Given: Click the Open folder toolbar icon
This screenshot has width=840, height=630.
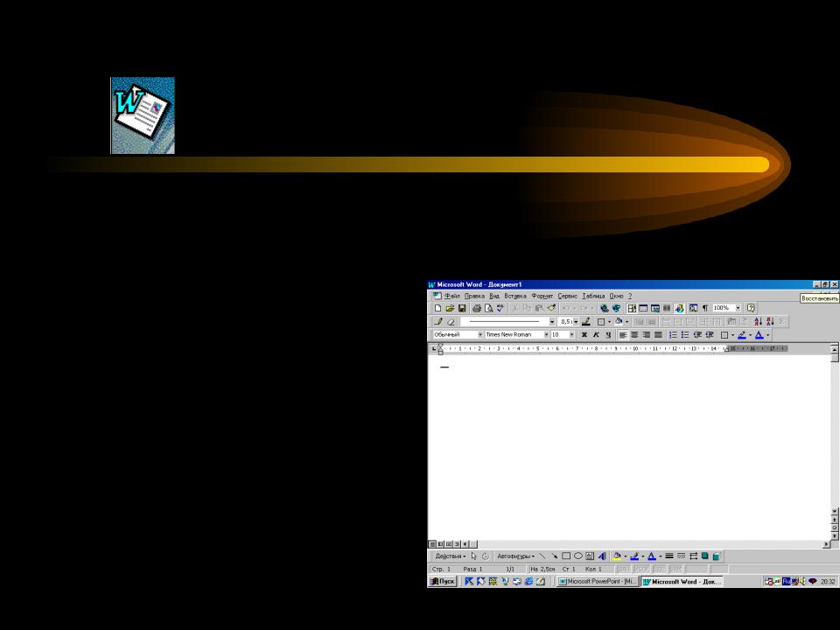Looking at the screenshot, I should pos(450,308).
